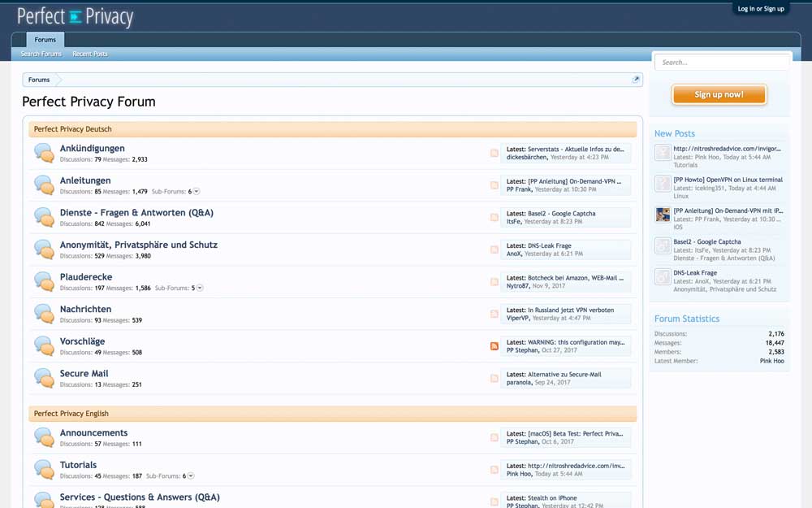Open user ViperVP's profile
The width and height of the screenshot is (812, 508).
[x=518, y=318]
